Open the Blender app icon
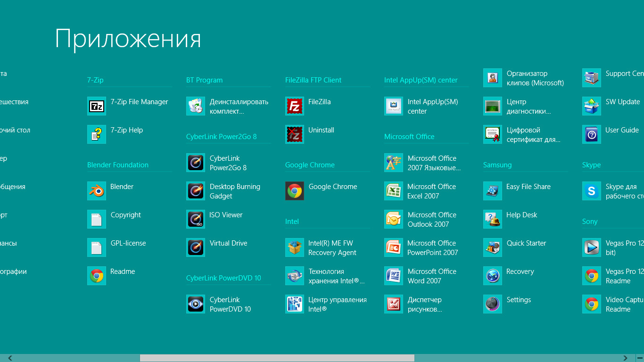This screenshot has height=362, width=644. 97,191
